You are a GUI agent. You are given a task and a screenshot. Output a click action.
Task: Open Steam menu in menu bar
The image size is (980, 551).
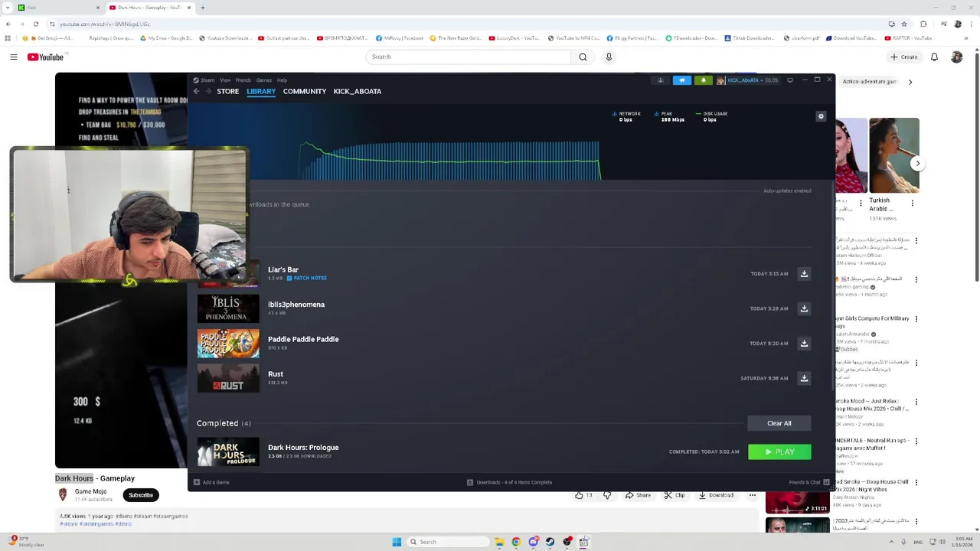[204, 80]
